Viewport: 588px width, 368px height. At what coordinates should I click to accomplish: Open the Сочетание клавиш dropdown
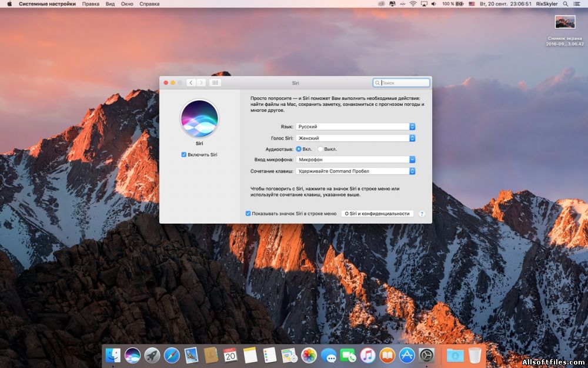pyautogui.click(x=356, y=171)
